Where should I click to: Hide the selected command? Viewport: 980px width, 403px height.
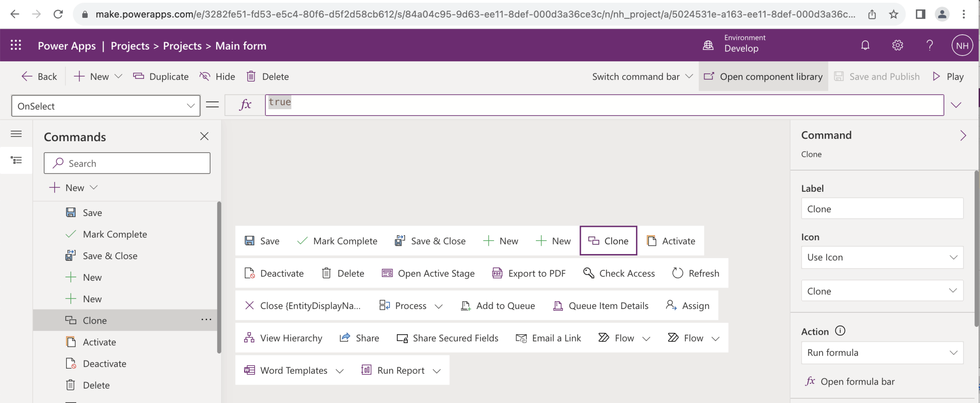(x=217, y=77)
